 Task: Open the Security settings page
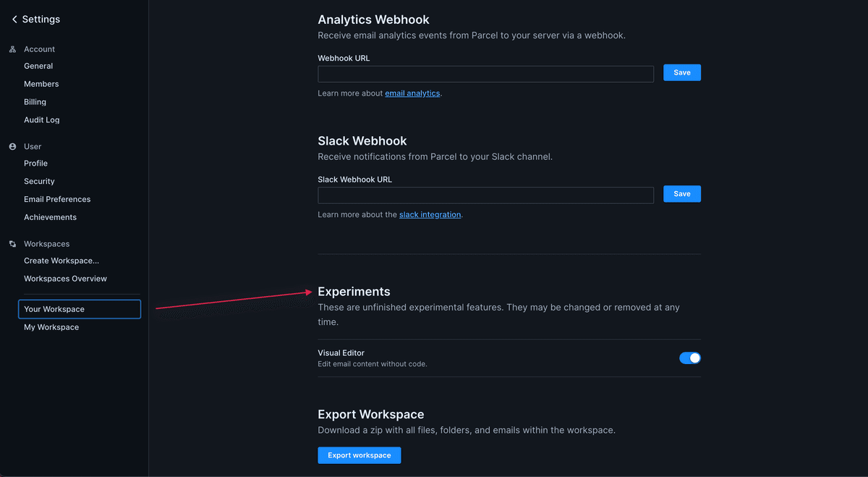tap(38, 181)
